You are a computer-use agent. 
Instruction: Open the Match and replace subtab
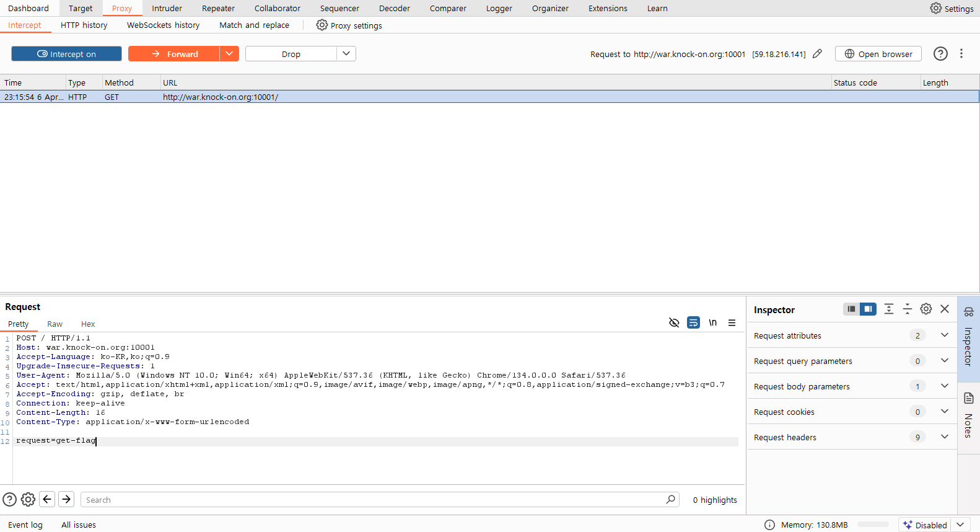(254, 25)
